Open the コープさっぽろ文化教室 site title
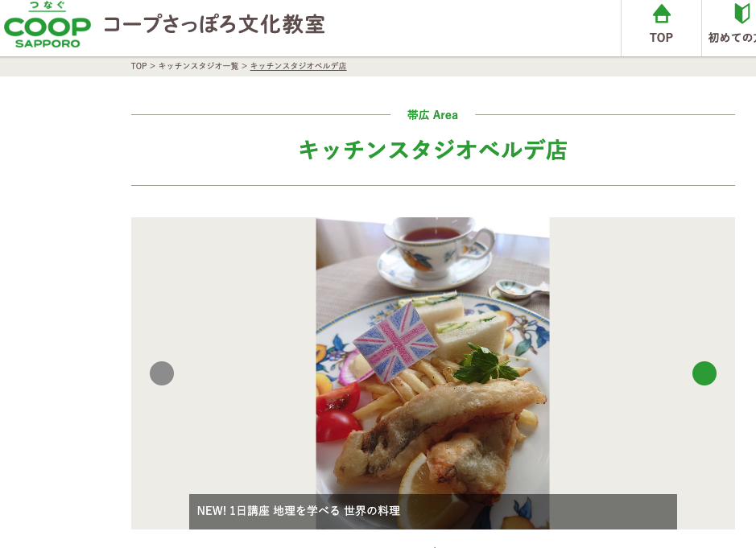Image resolution: width=756 pixels, height=548 pixels. click(x=214, y=25)
